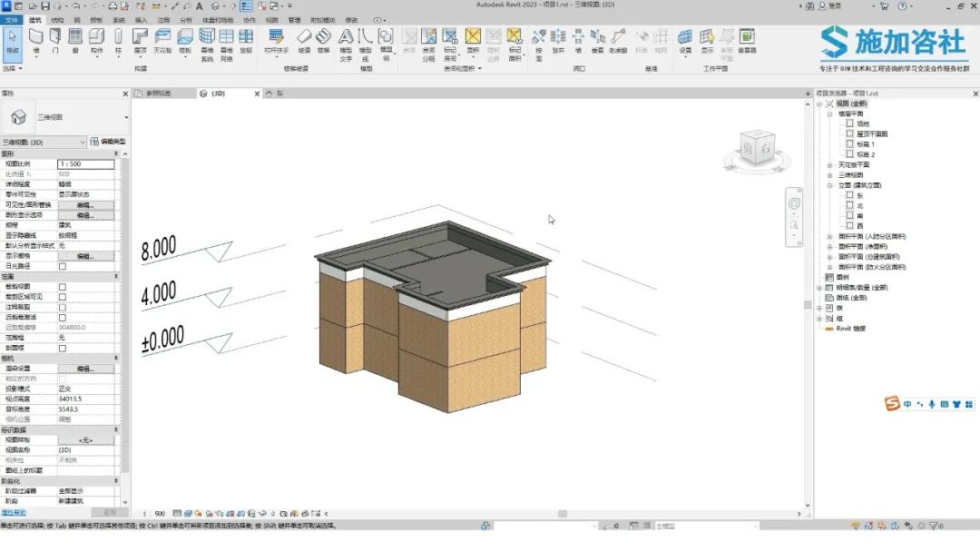Image resolution: width=980 pixels, height=552 pixels.
Task: Open the 三维视图 (3D) instance dropdown
Action: (x=44, y=142)
